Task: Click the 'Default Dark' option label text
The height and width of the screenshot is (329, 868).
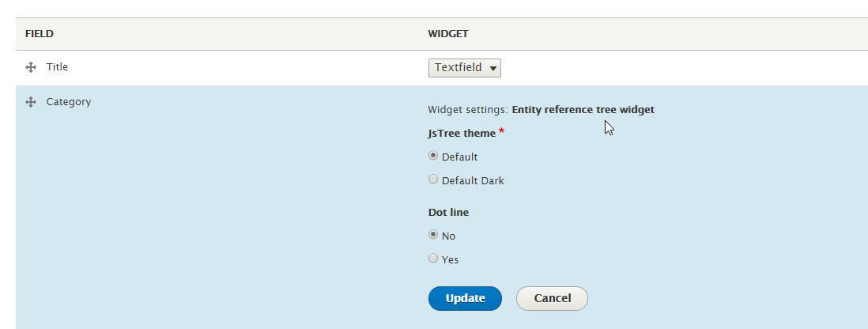Action: click(x=473, y=180)
